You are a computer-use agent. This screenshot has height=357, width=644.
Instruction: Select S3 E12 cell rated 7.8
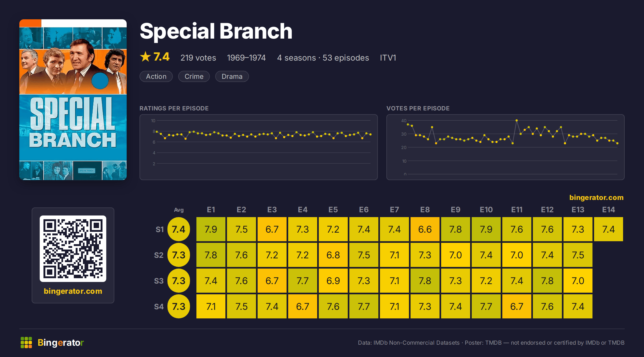[547, 281]
